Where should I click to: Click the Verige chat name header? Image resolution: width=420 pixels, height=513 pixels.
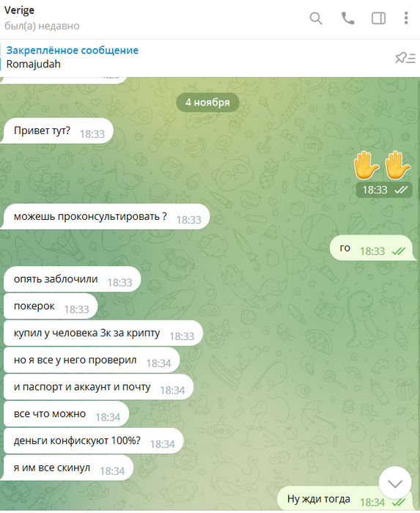(19, 10)
